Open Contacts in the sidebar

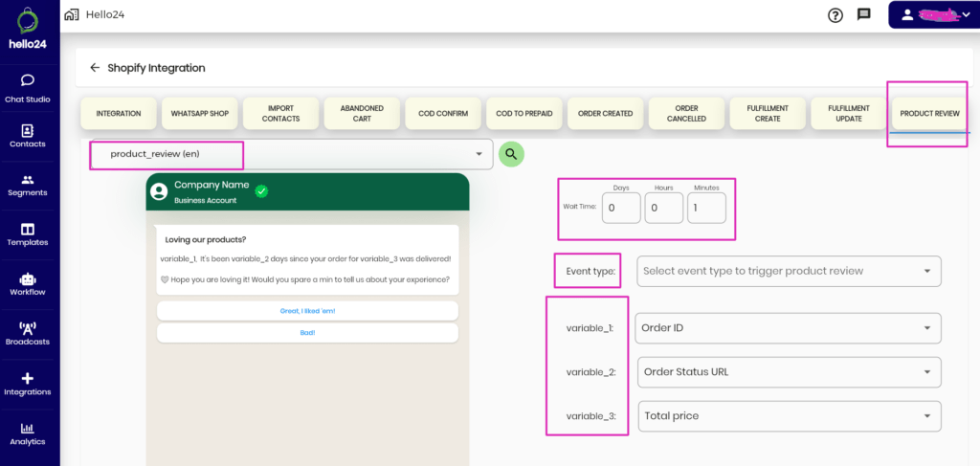tap(28, 136)
